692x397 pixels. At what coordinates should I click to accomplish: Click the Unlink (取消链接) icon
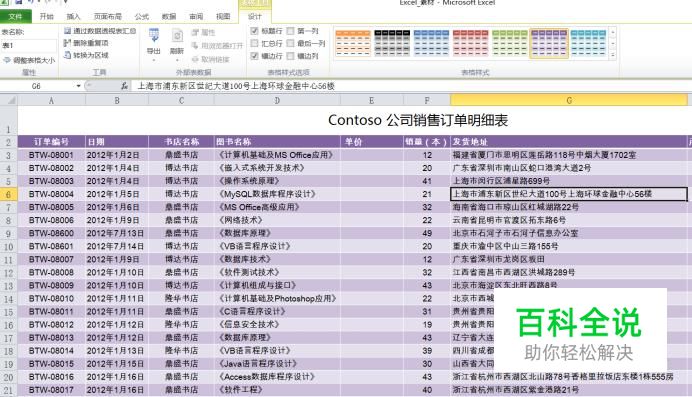coord(195,59)
